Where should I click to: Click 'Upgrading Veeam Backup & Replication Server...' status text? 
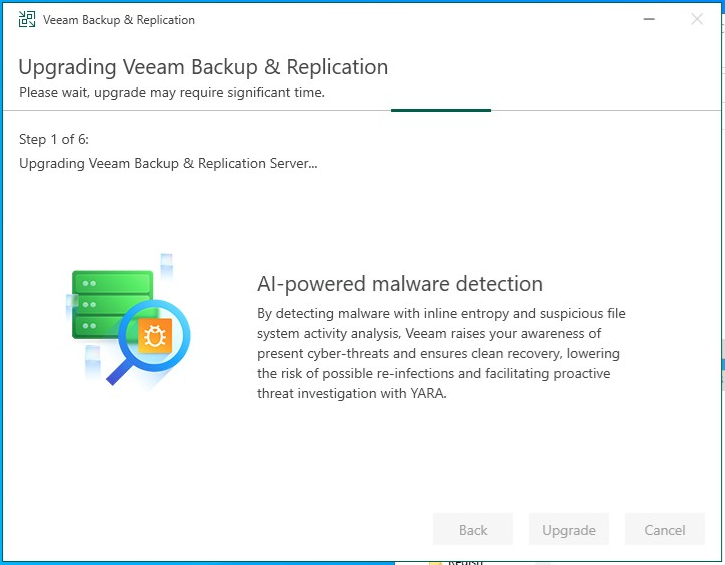tap(168, 163)
